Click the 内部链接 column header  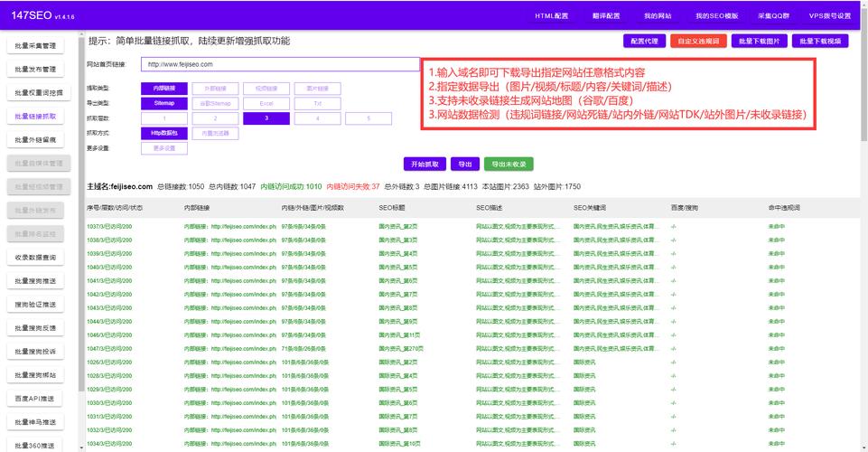[197, 208]
